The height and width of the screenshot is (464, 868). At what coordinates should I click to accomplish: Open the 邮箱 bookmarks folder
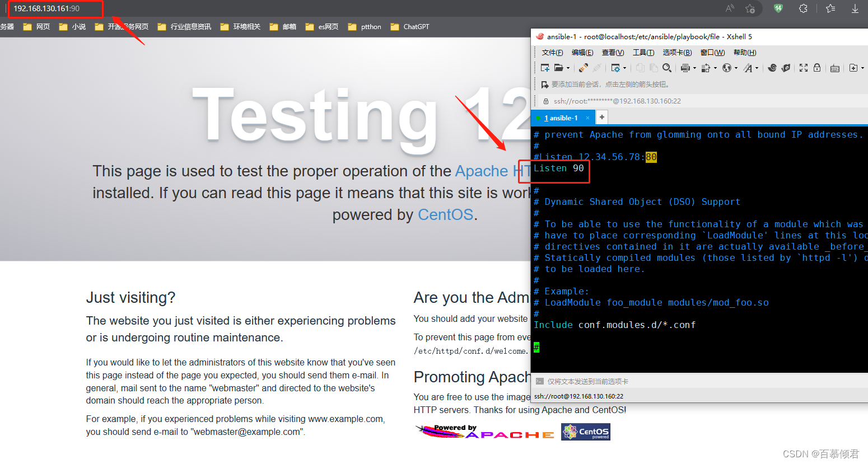(283, 27)
